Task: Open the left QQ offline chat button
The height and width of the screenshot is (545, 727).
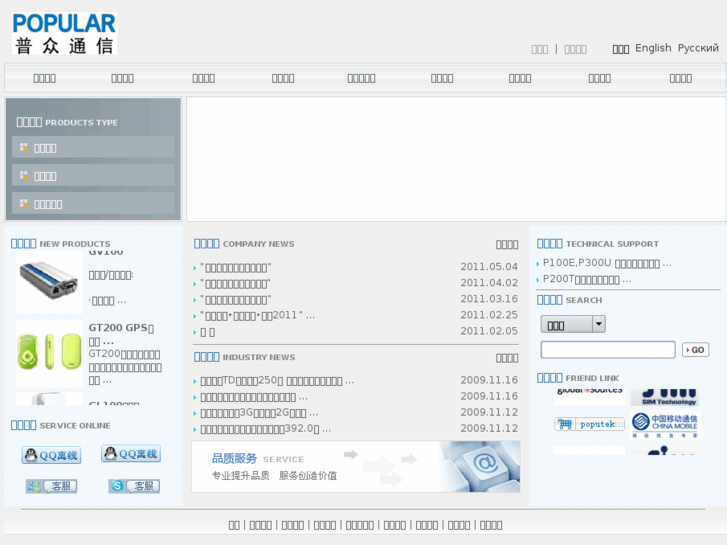Action: tap(51, 455)
